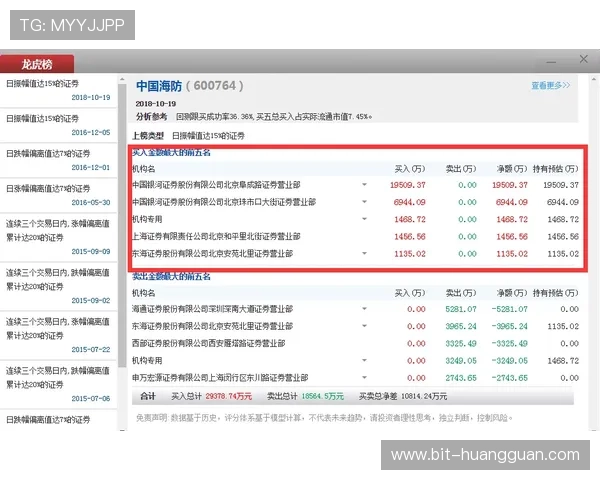
Task: Click scroll-up arrow of right detail scrollbar
Action: click(x=594, y=80)
